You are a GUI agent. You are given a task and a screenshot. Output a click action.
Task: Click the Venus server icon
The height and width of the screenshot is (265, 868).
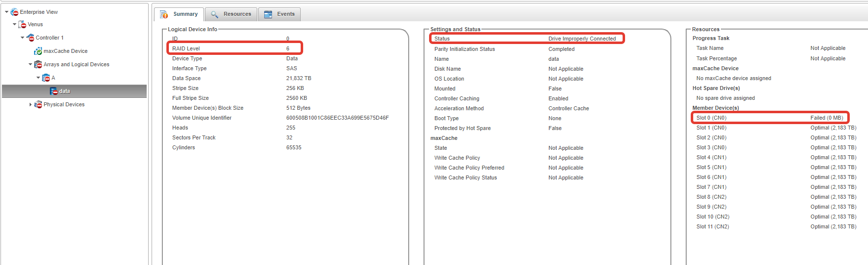tap(22, 24)
